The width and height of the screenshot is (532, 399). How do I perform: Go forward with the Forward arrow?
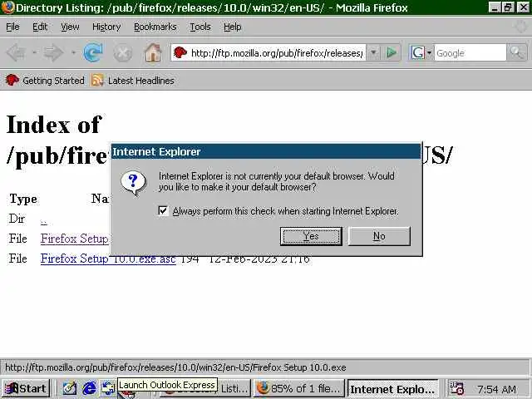53,53
